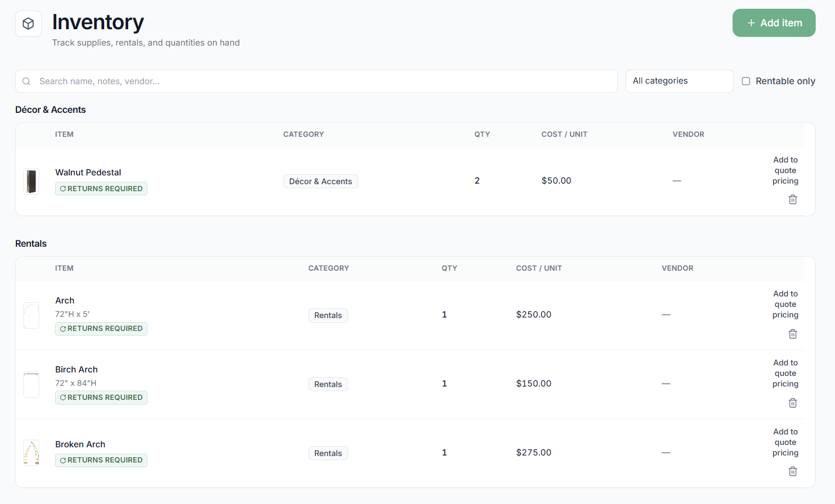Click the Décor & Accents section heading
This screenshot has height=504, width=835.
(x=50, y=110)
